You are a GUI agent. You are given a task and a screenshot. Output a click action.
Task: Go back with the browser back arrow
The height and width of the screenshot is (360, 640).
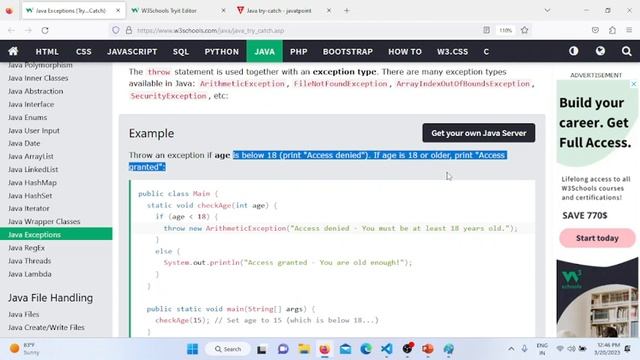(x=11, y=30)
